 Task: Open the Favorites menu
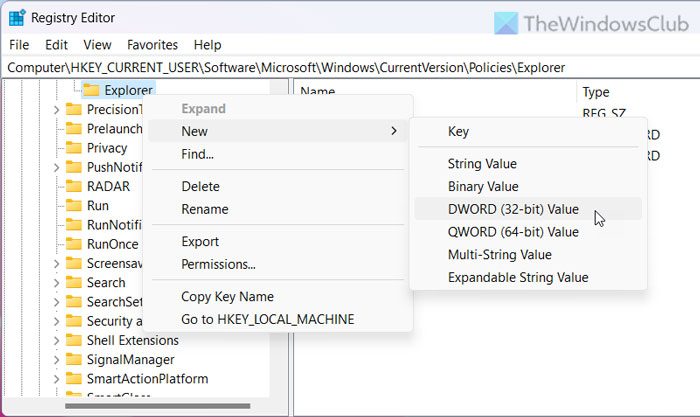coord(152,45)
